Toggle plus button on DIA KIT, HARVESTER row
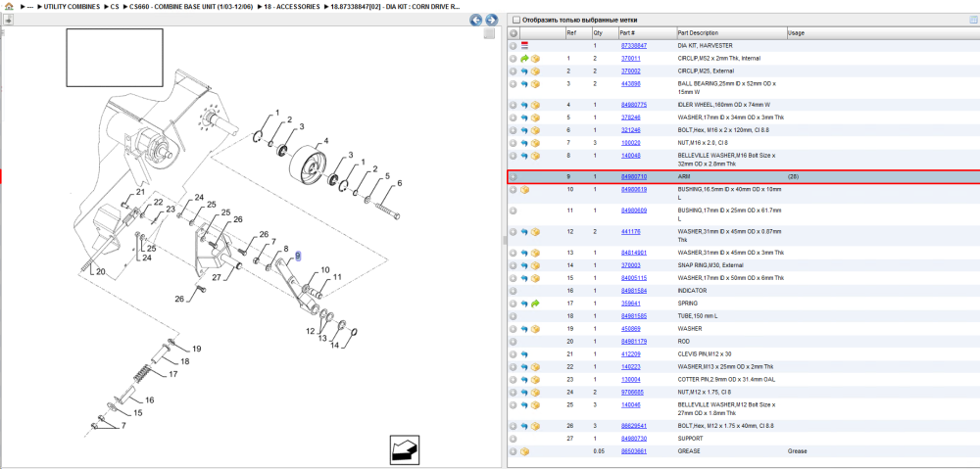980x469 pixels. (x=514, y=46)
